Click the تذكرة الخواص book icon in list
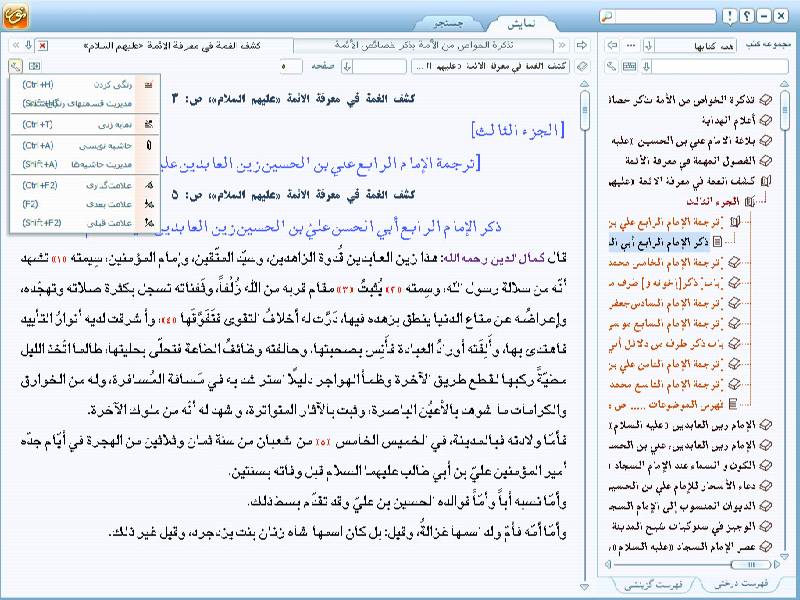 [x=765, y=100]
